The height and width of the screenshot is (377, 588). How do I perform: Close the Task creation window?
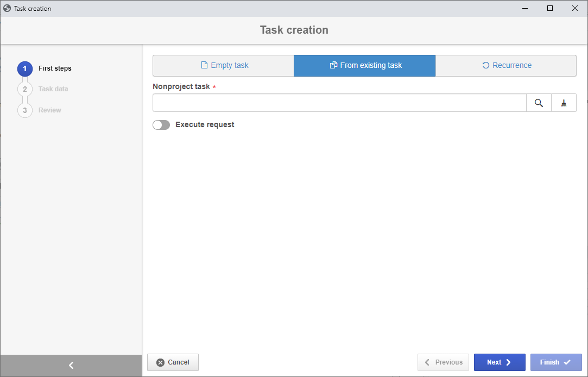pos(574,8)
